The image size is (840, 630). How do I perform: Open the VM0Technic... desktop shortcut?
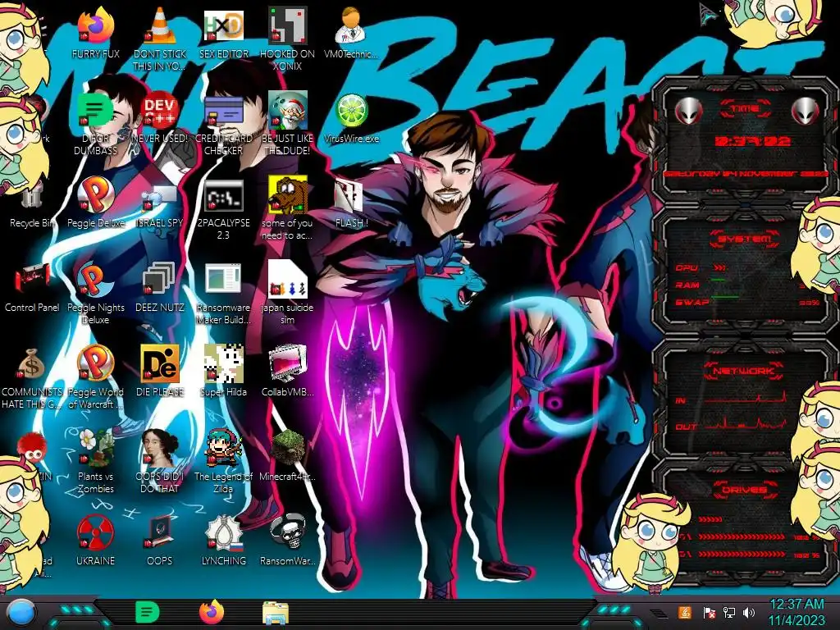click(x=351, y=27)
